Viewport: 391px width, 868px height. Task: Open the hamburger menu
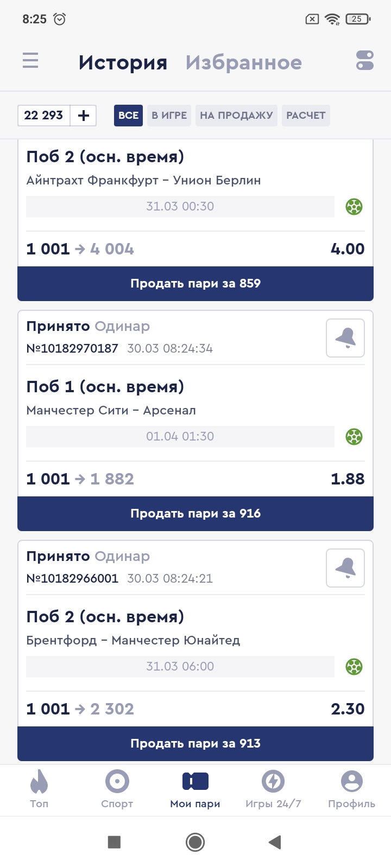(x=30, y=60)
